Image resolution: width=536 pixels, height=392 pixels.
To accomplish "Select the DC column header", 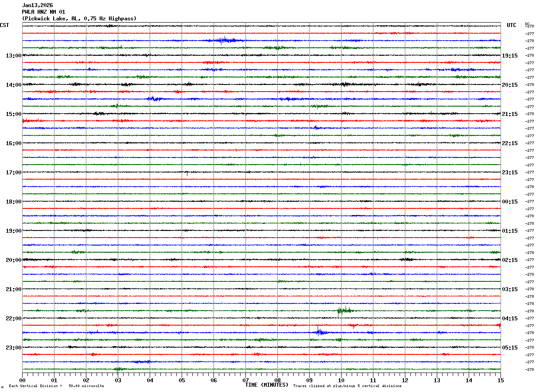I will [x=527, y=24].
